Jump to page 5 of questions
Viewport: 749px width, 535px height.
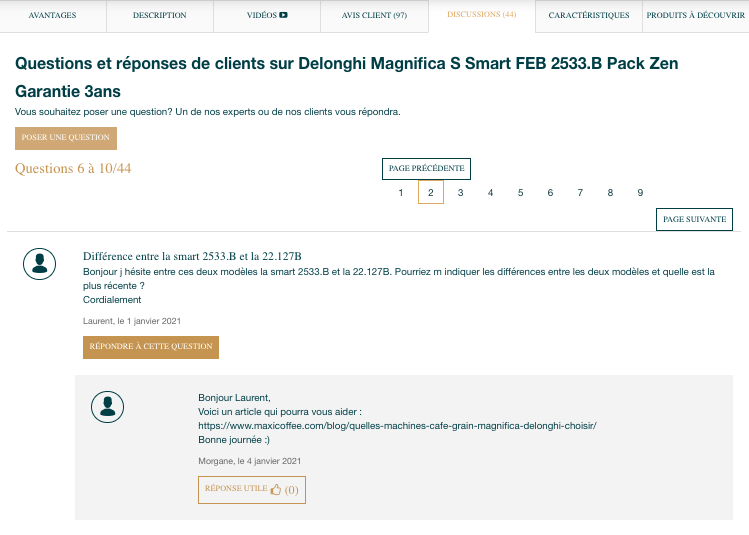pos(520,193)
